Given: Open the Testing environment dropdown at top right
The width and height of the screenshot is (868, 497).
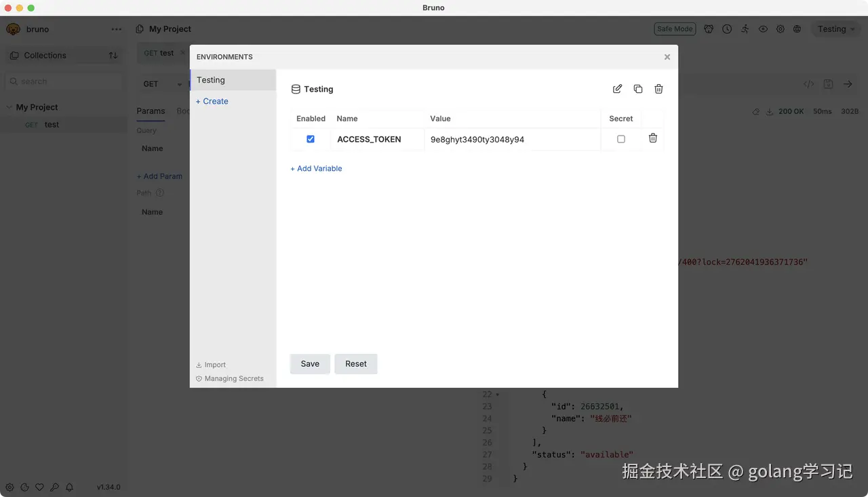Looking at the screenshot, I should coord(836,29).
